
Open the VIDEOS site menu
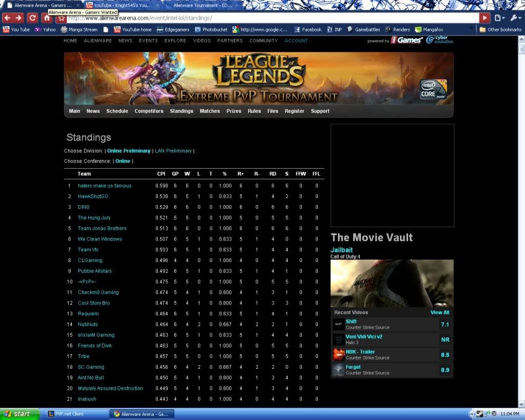(202, 41)
